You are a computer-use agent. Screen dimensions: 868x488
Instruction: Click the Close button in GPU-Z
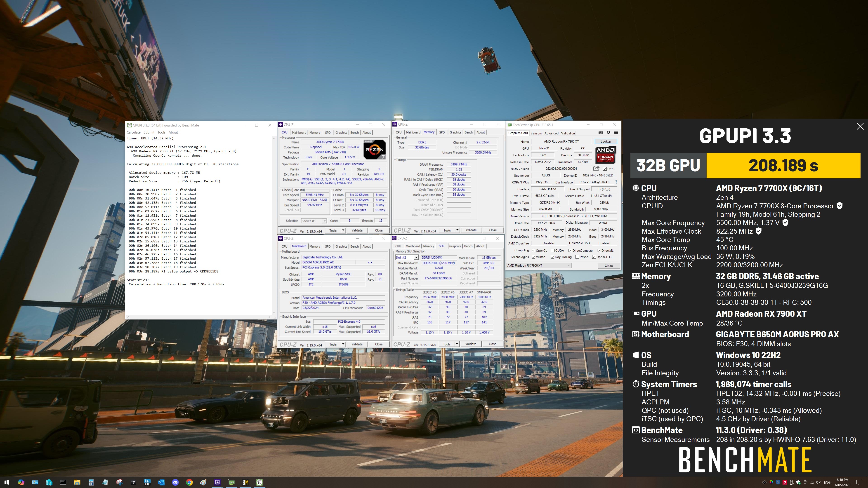[x=609, y=266]
